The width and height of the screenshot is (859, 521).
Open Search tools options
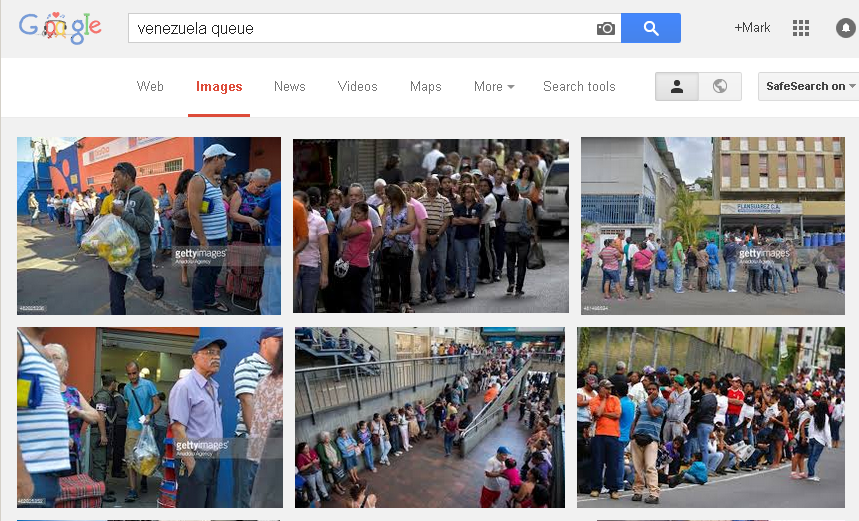click(579, 87)
